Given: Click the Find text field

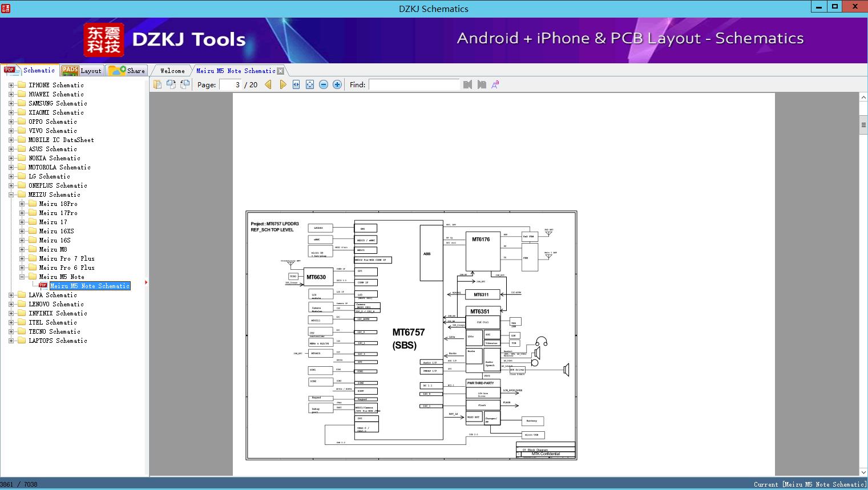Looking at the screenshot, I should coord(414,84).
